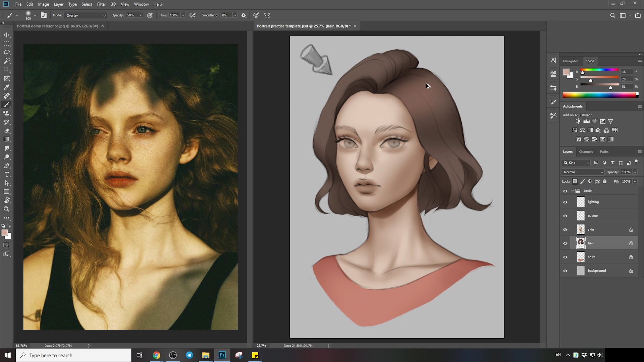Select the Move tool
This screenshot has width=644, height=362.
pyautogui.click(x=7, y=35)
